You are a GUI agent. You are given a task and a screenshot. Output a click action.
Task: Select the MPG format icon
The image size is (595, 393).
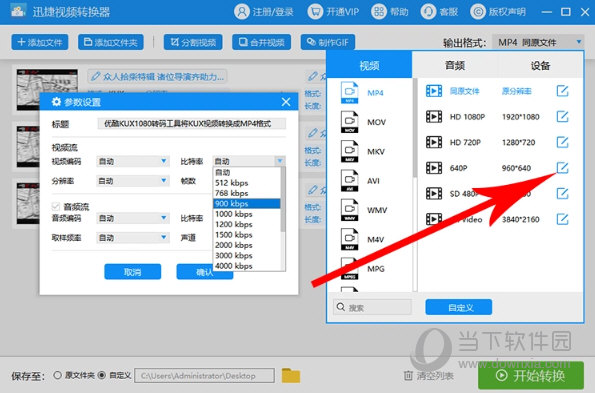pyautogui.click(x=349, y=268)
